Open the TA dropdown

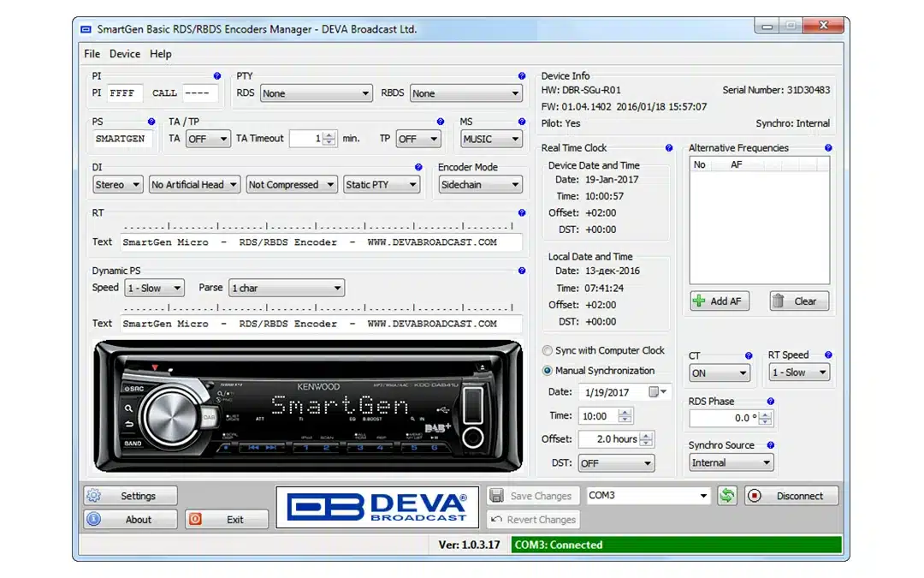click(x=208, y=139)
